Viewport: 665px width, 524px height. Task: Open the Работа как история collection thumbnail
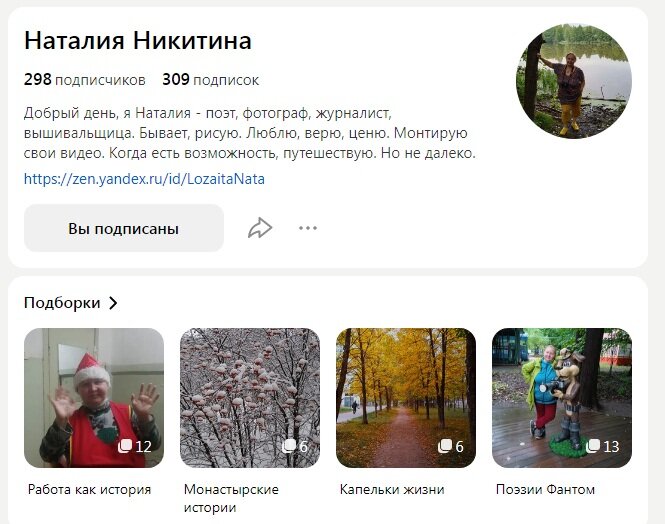coord(94,398)
